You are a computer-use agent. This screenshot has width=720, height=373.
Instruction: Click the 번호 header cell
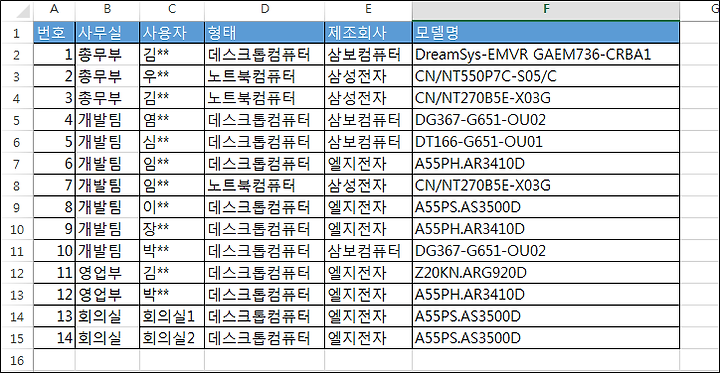click(54, 33)
